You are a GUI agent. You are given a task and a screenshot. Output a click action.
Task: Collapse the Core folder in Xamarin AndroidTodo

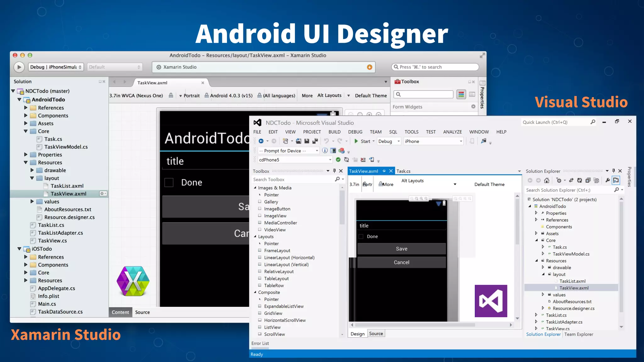click(x=26, y=131)
